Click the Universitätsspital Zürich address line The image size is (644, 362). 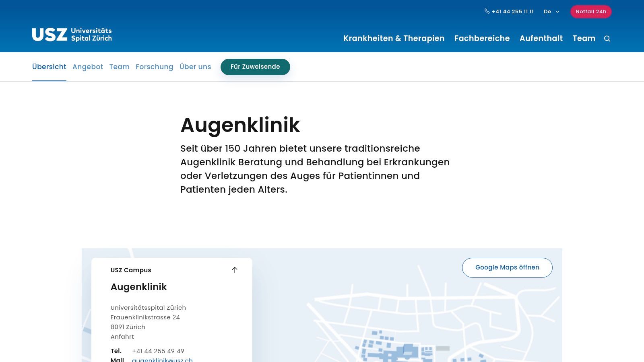pos(148,308)
